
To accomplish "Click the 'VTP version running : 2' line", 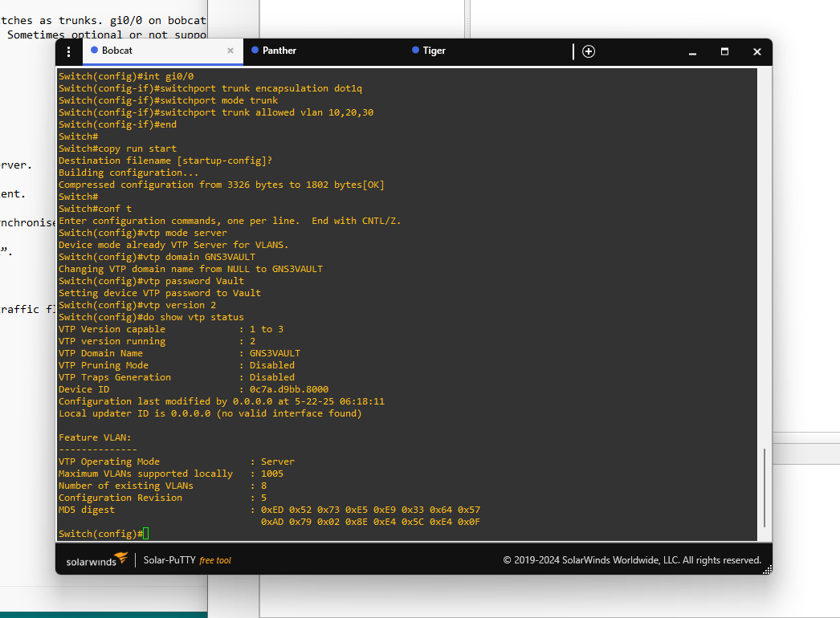I will tap(157, 341).
